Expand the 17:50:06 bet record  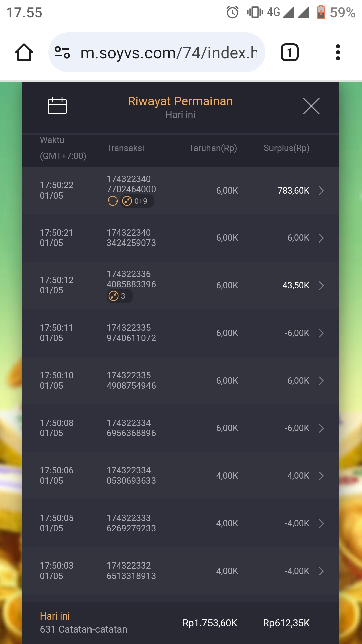321,476
